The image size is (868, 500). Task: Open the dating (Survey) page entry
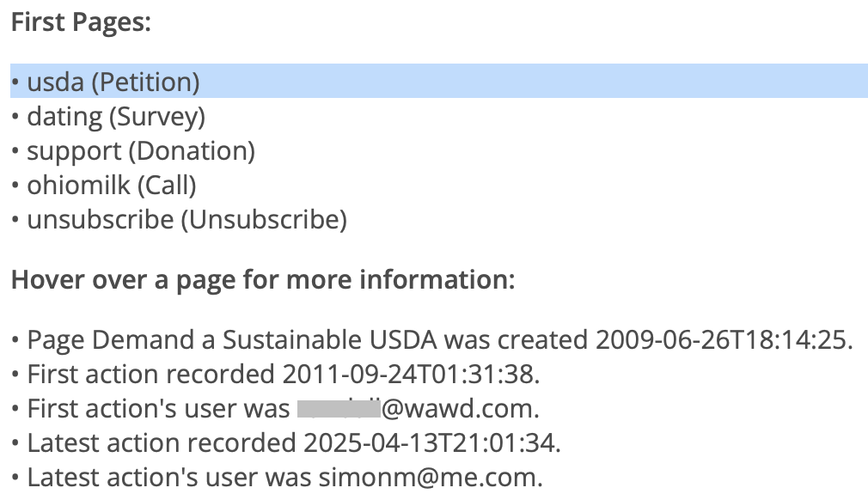point(116,117)
